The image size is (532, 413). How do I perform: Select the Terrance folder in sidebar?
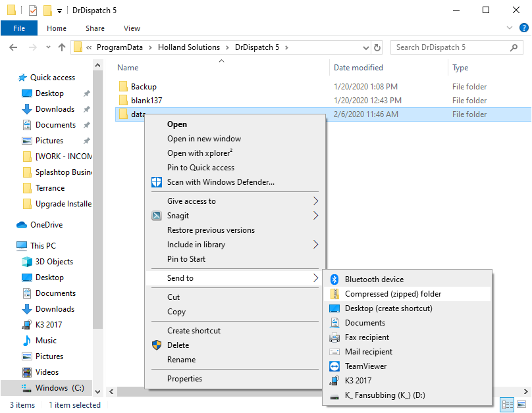(x=49, y=188)
